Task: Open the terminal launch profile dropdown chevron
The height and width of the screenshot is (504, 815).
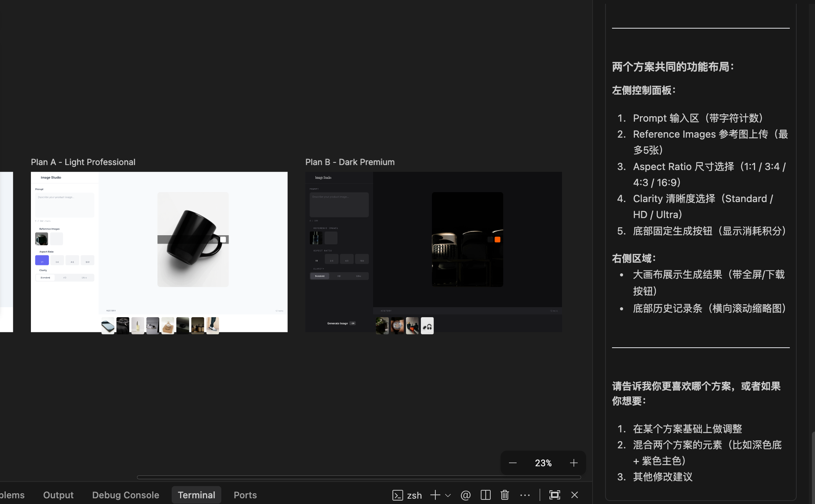Action: (448, 495)
